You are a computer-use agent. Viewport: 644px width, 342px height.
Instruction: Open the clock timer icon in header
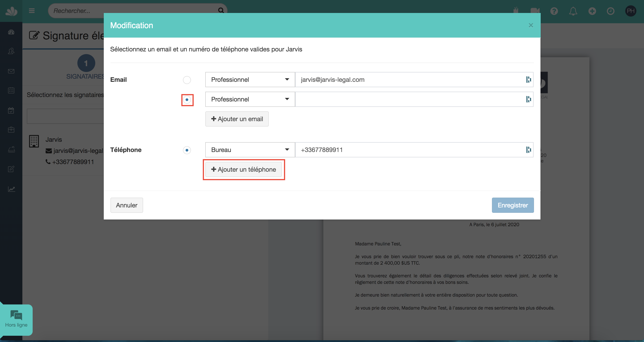(x=610, y=11)
